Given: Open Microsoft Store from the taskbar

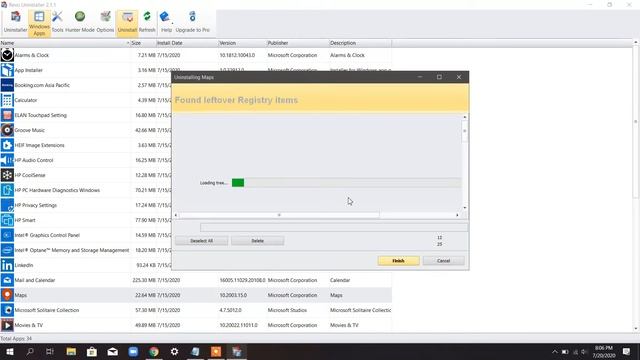Looking at the screenshot, I should (x=92, y=351).
